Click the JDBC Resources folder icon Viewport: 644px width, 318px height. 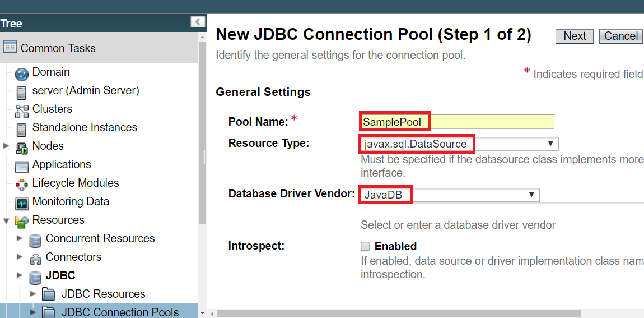point(49,294)
